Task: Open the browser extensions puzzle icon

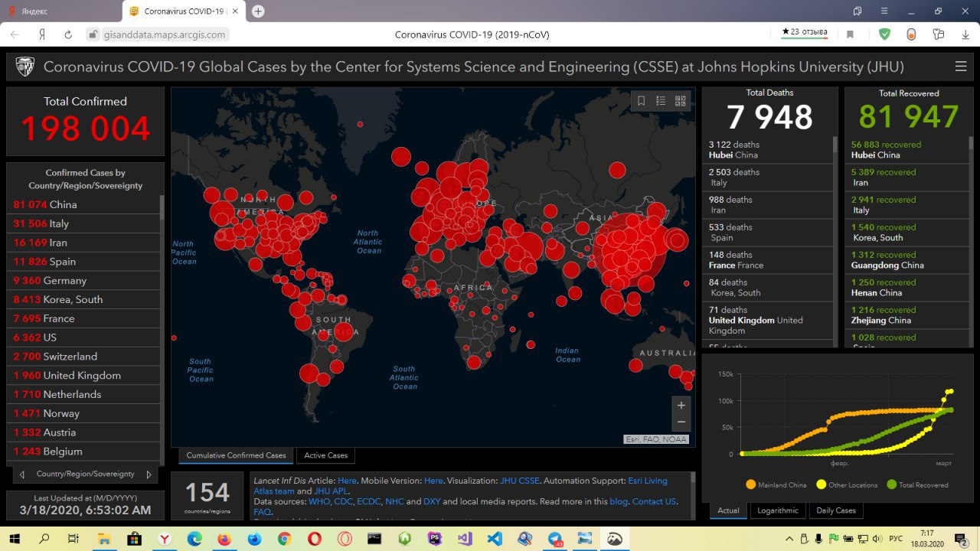Action: click(939, 34)
